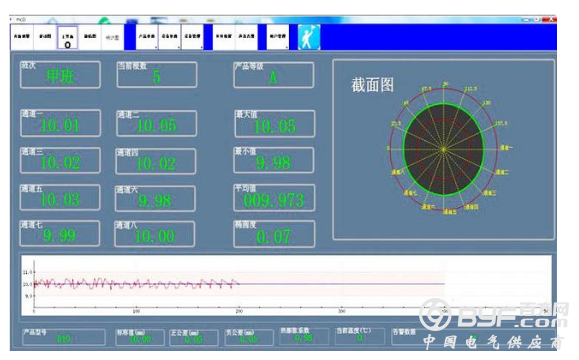579x360 pixels.
Task: Select the toolbar button showing large 0
Action: (x=68, y=38)
